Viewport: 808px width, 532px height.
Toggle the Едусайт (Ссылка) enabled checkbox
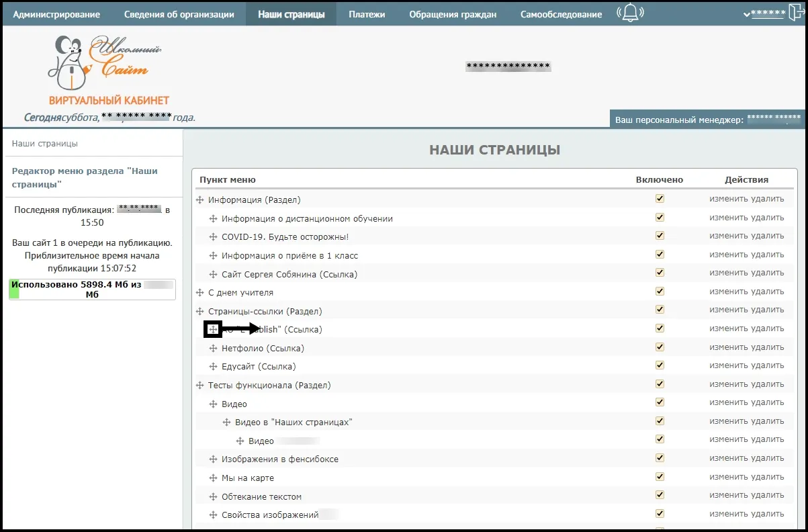click(x=660, y=365)
